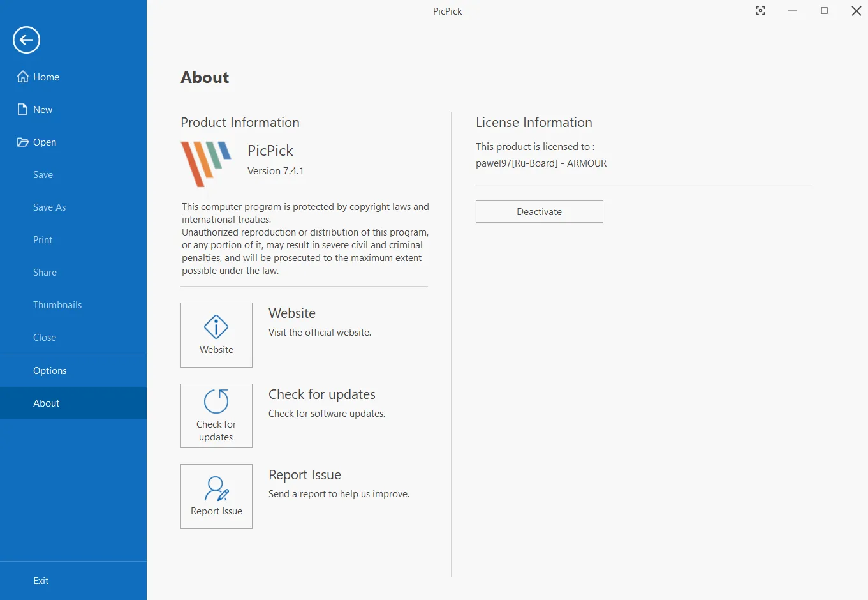Close the PicPick window

857,11
